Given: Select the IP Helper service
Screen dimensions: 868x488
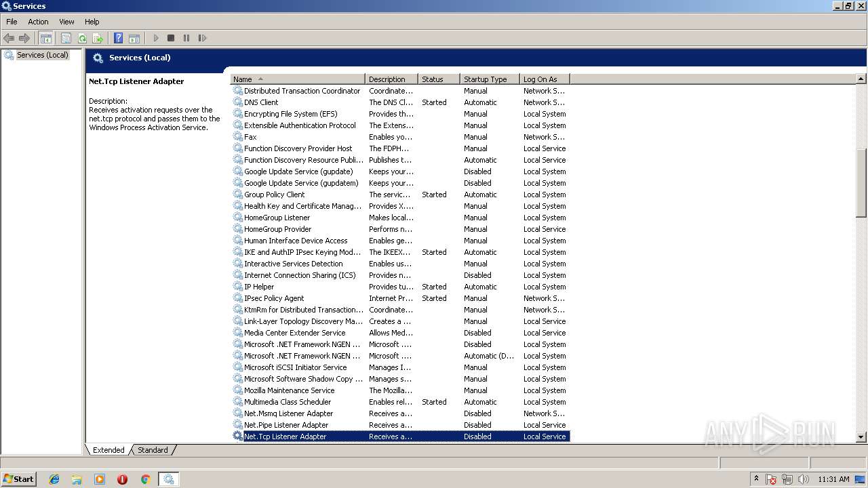Looking at the screenshot, I should click(x=400, y=287).
